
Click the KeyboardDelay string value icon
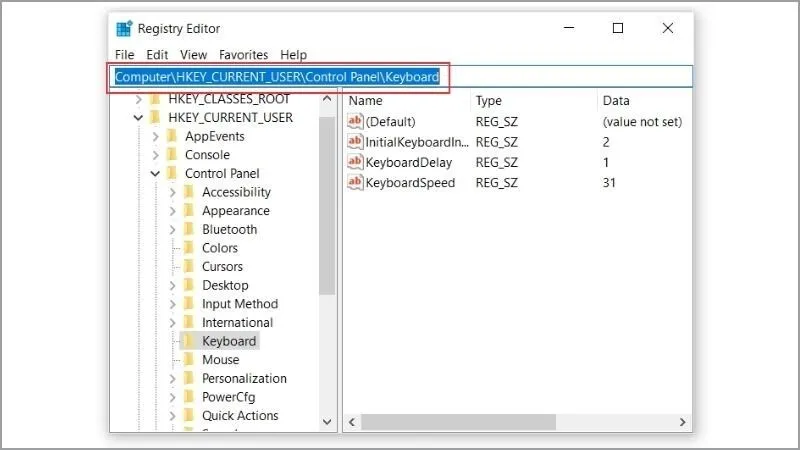pyautogui.click(x=355, y=162)
